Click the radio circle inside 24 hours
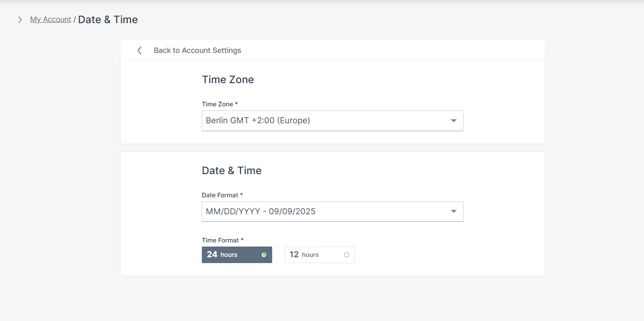This screenshot has height=321, width=644. click(264, 255)
